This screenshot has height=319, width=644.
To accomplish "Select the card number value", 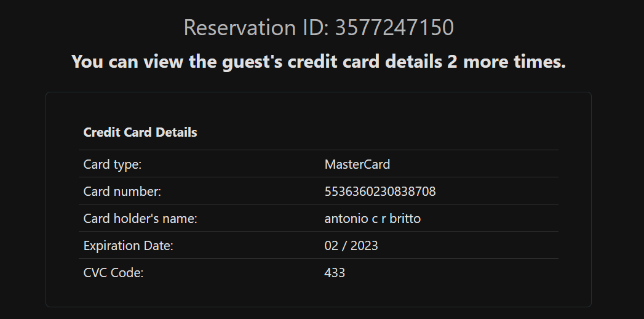I will [380, 192].
